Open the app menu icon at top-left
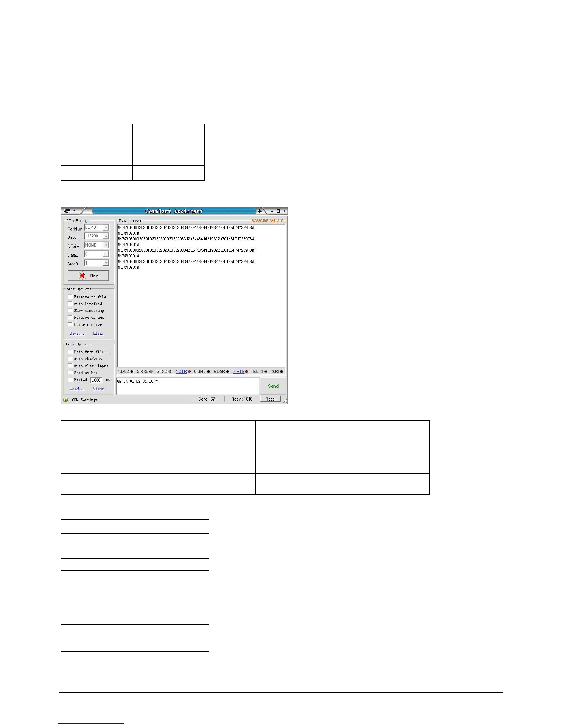 pyautogui.click(x=67, y=211)
